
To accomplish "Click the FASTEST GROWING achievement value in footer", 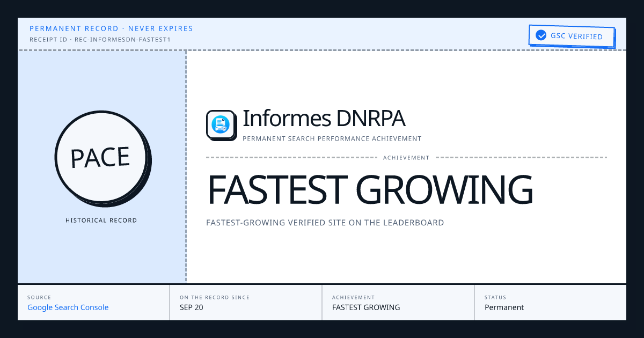I will tap(366, 307).
